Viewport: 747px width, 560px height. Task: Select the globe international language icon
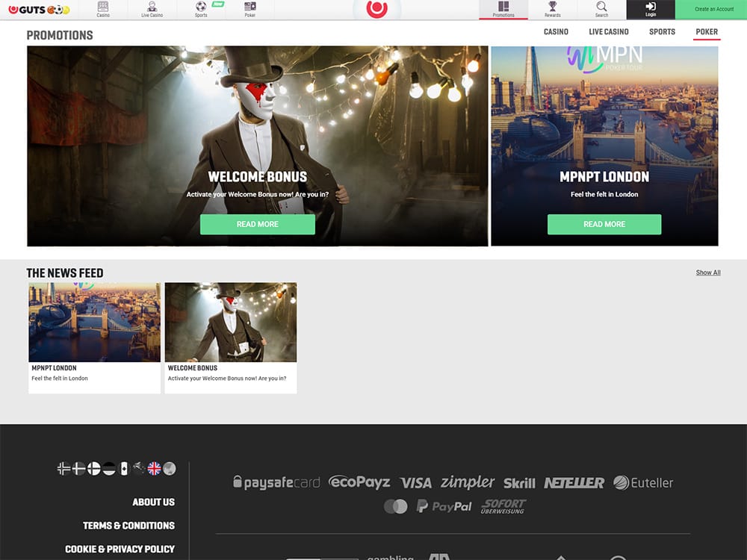click(169, 469)
